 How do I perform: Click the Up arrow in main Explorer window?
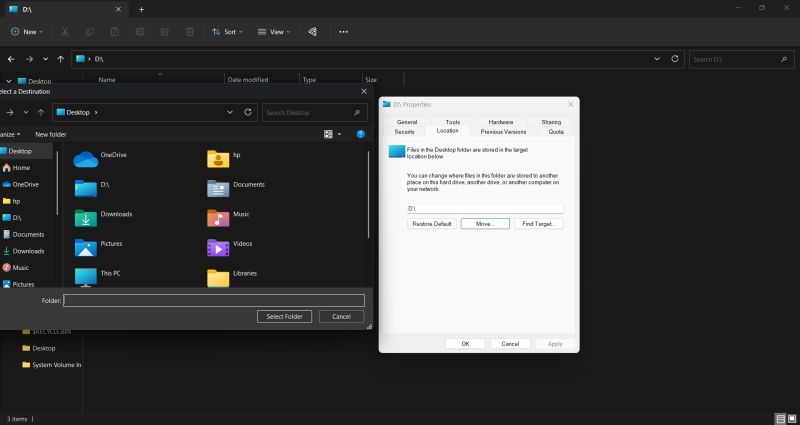pyautogui.click(x=60, y=59)
